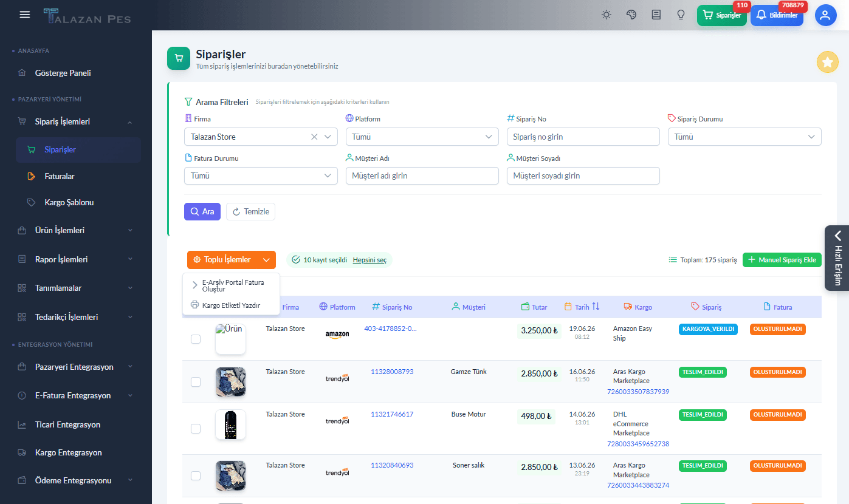Check the Gamze Tünk order checkbox

point(196,382)
